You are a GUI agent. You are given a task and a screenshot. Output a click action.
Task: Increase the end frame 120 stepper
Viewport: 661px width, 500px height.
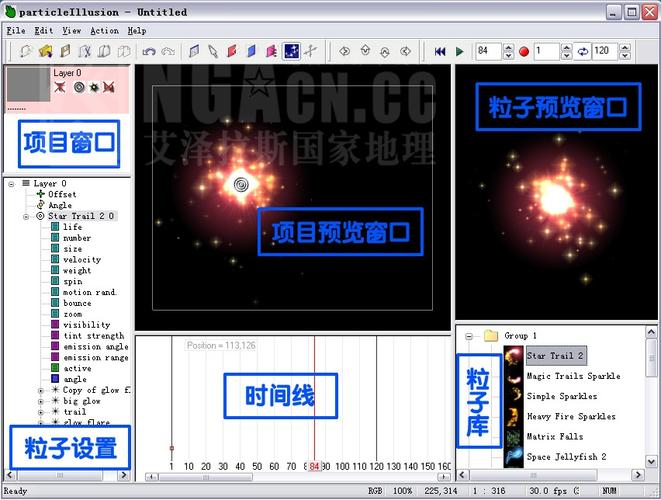[x=625, y=47]
